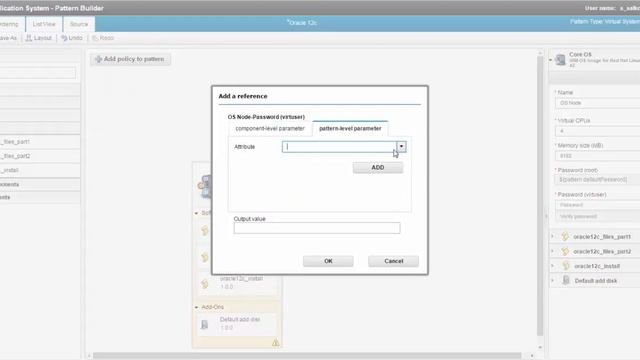Click the Undo arrow icon
The image size is (640, 360).
pos(64,38)
